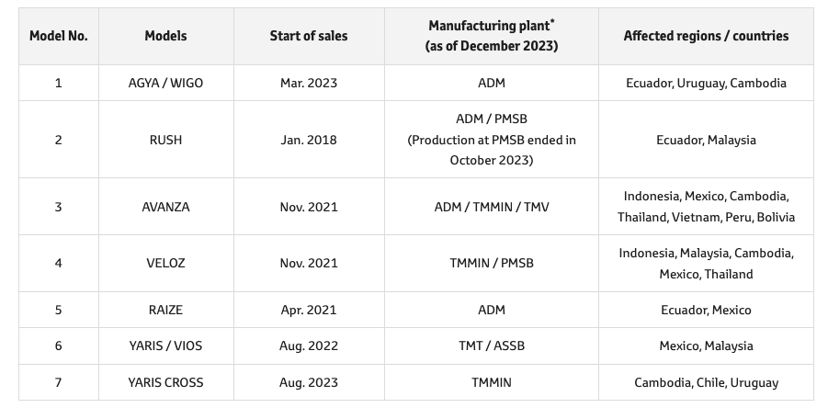Select the YARIS CROSS model cell

click(165, 382)
